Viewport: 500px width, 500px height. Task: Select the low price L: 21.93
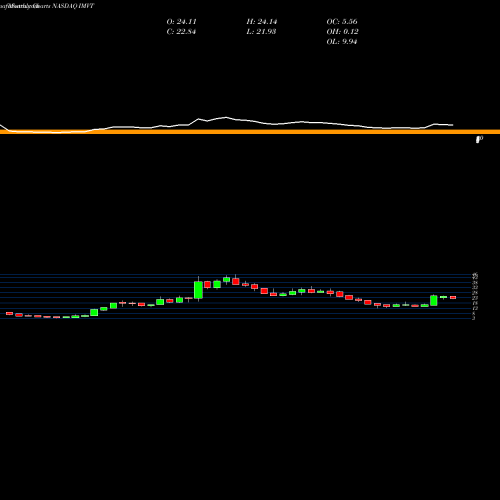point(261,32)
